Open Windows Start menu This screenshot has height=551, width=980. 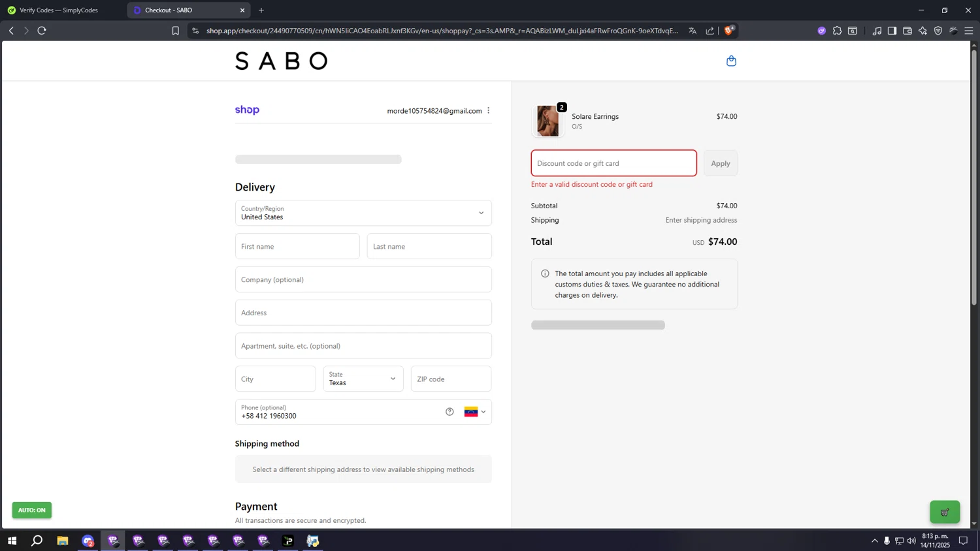click(x=12, y=541)
